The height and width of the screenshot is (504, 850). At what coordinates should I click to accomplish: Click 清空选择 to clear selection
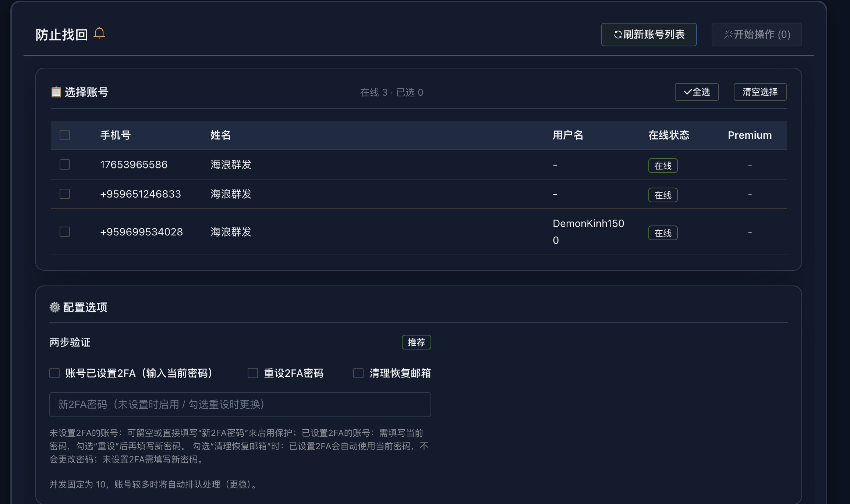point(760,92)
